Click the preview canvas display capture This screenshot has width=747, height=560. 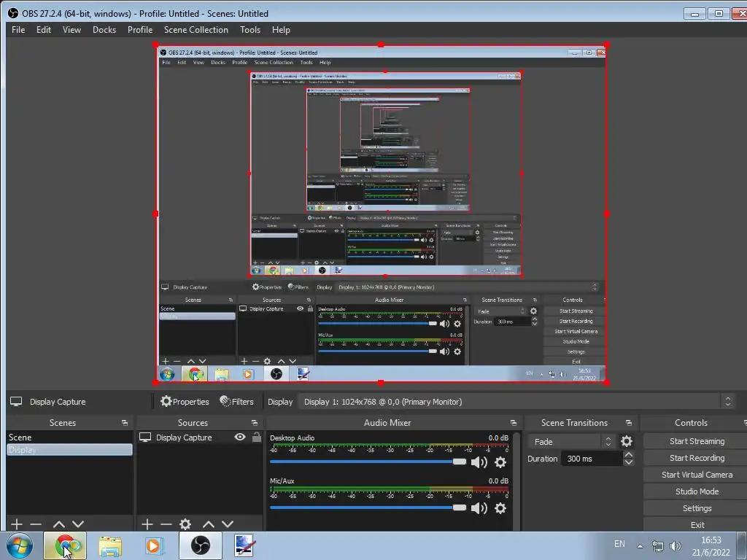(x=381, y=214)
